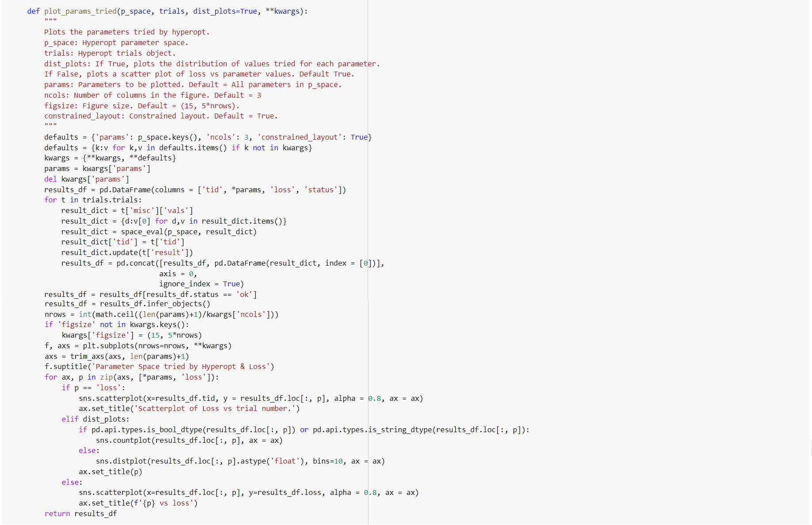This screenshot has width=812, height=525.
Task: Select the trim_axs function name
Action: click(x=88, y=356)
